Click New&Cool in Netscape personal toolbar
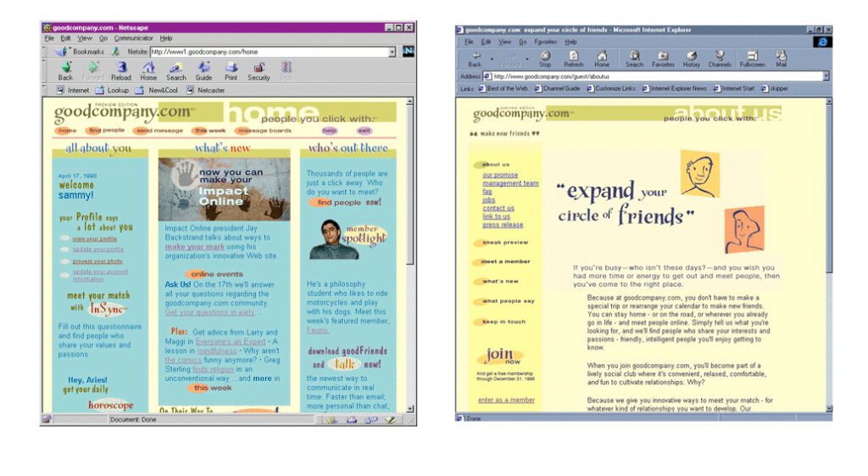This screenshot has width=868, height=476. click(157, 90)
